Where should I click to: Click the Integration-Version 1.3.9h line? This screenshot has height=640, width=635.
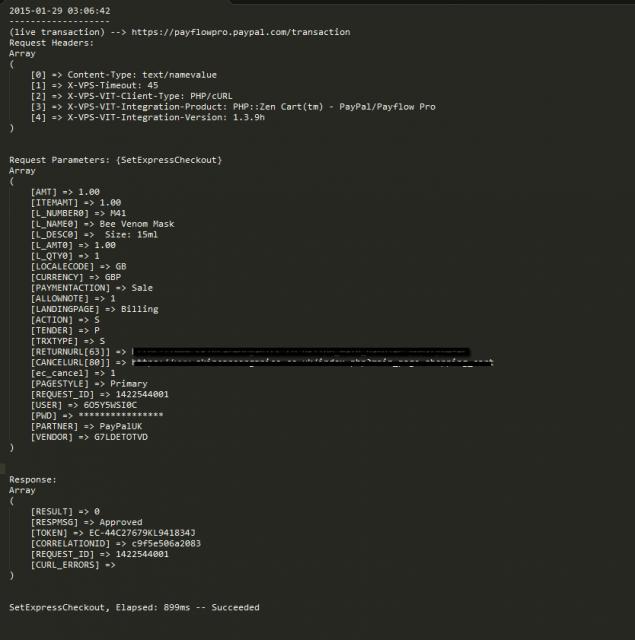point(148,118)
